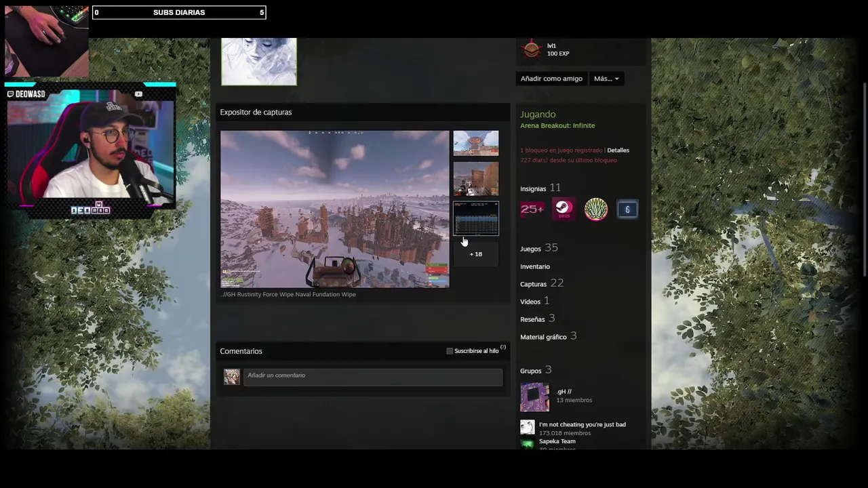
Task: Open the second small screenshot thumbnail
Action: [x=475, y=179]
